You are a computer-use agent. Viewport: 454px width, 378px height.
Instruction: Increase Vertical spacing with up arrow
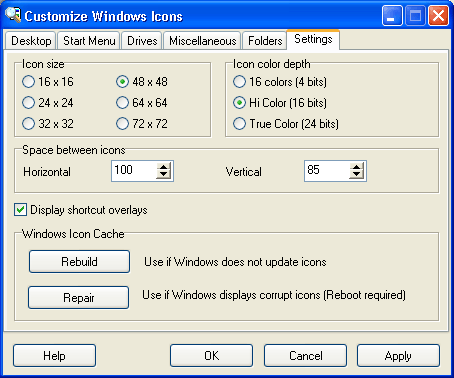coord(356,166)
